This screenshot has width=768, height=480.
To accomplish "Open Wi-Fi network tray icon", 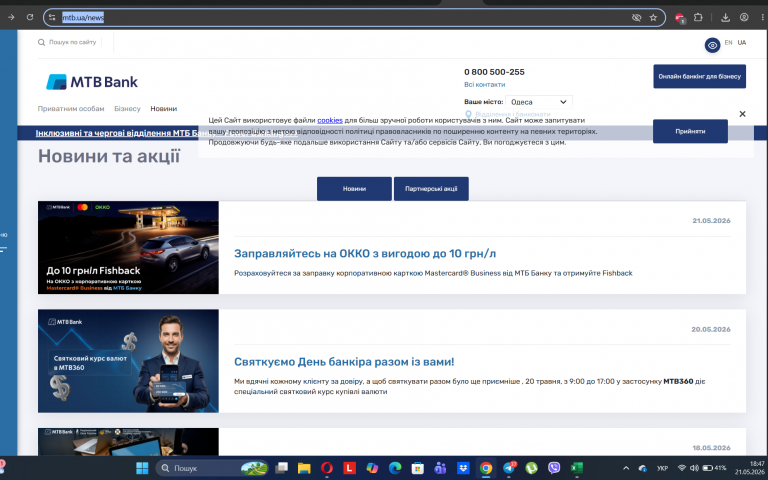I will click(x=682, y=468).
